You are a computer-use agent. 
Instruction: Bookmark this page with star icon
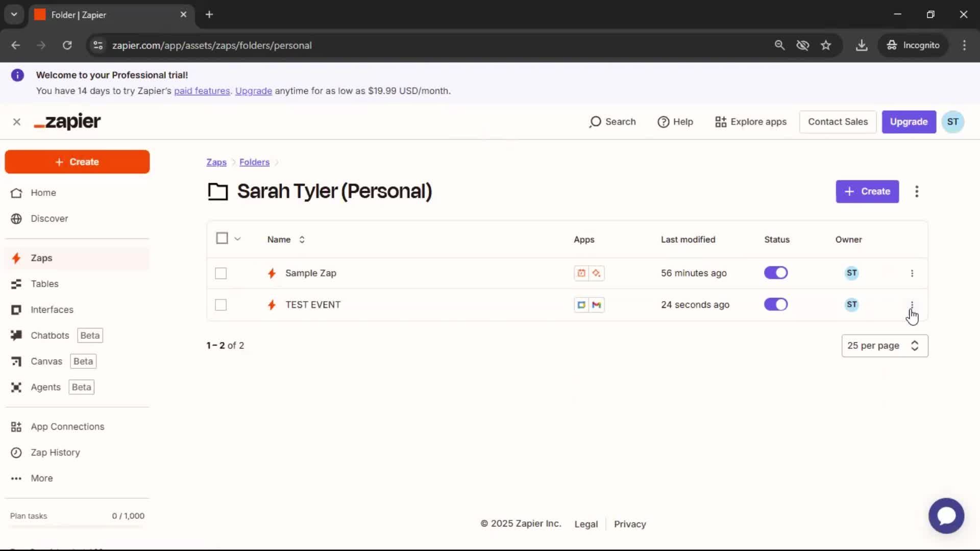[826, 45]
